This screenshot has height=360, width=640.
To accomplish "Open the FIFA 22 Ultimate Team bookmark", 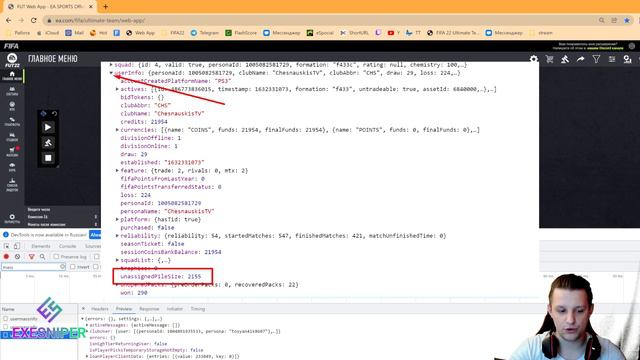I will (453, 33).
